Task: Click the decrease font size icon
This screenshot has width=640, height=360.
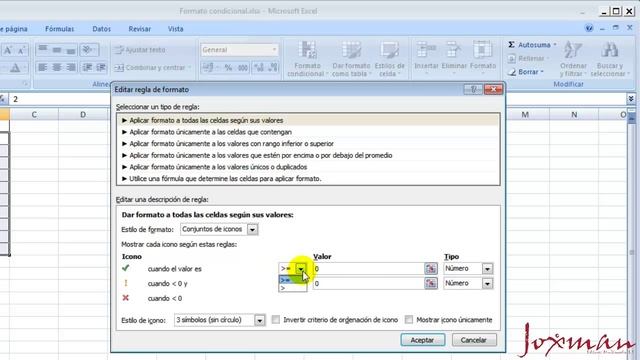Action: coord(21,50)
